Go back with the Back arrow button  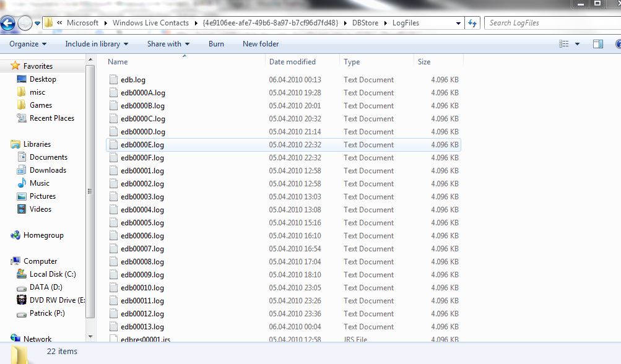tap(7, 24)
